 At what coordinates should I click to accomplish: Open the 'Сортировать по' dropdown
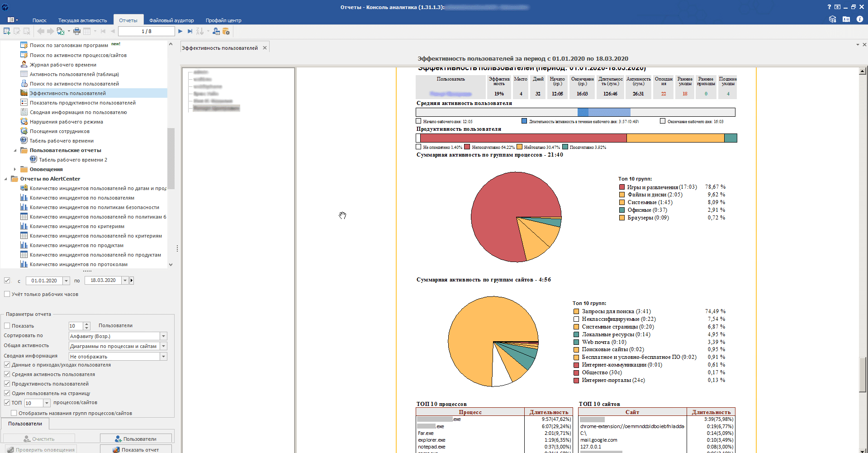pyautogui.click(x=163, y=336)
